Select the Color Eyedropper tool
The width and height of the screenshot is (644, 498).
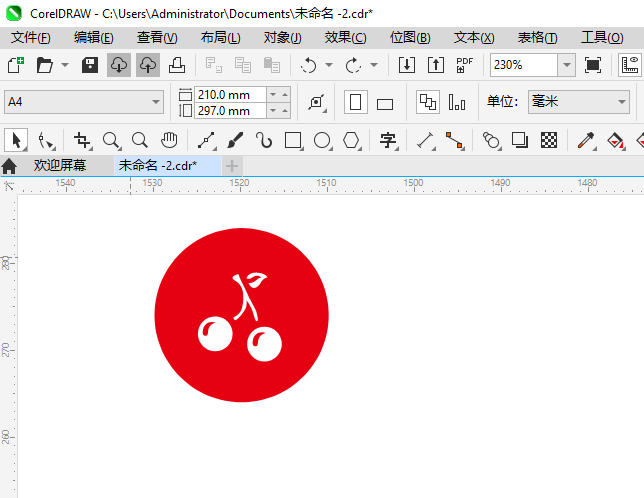(x=586, y=140)
